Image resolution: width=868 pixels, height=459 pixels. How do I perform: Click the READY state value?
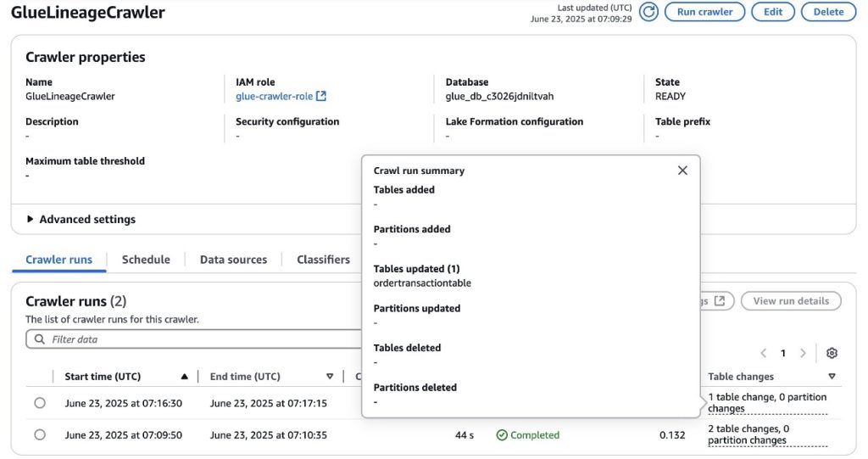[x=670, y=96]
